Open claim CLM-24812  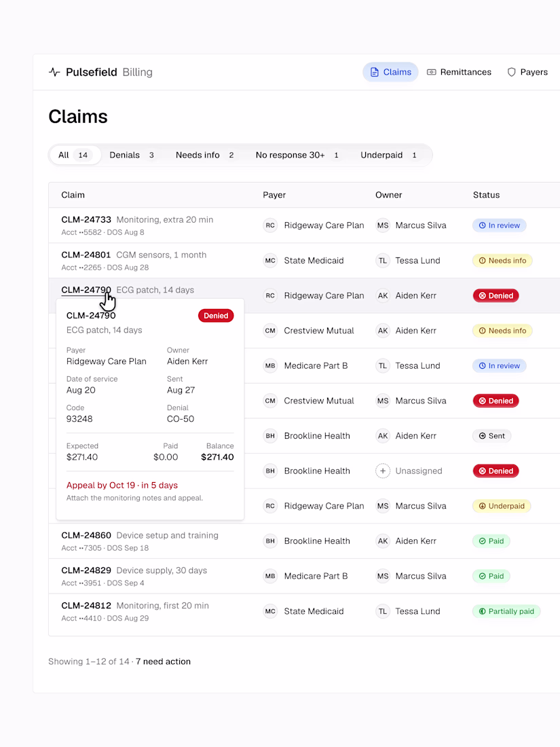click(x=86, y=606)
